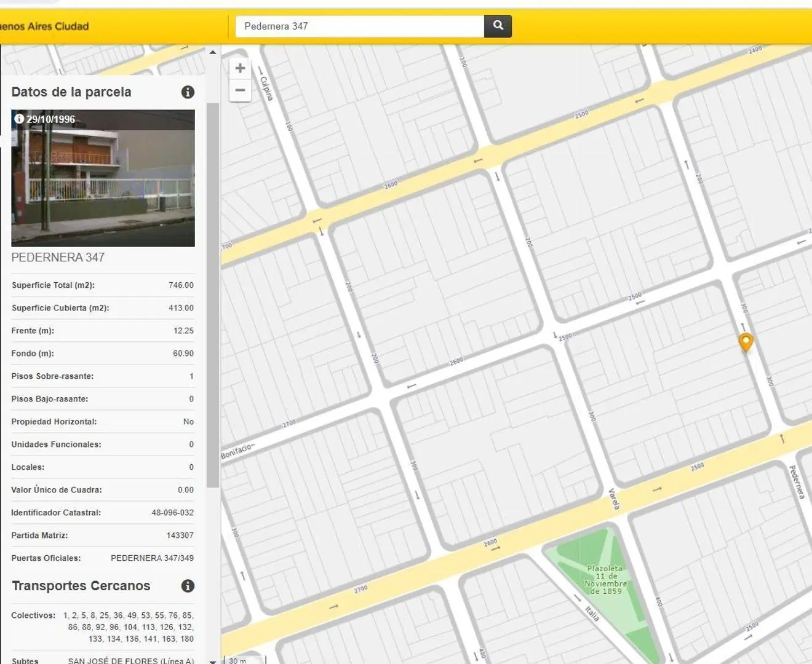Click info icon on photo date 29/10/1996

[19, 119]
